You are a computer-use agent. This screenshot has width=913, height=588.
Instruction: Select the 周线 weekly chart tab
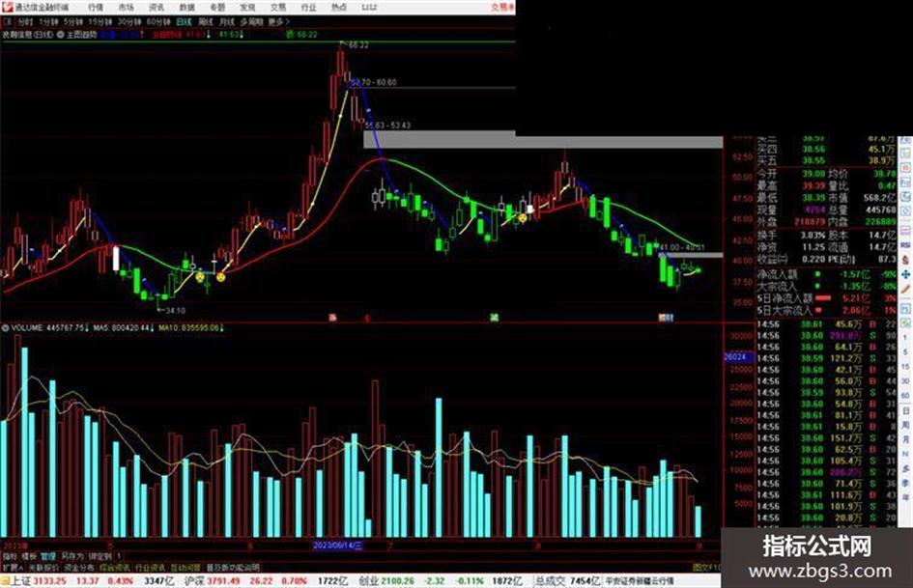[x=206, y=21]
